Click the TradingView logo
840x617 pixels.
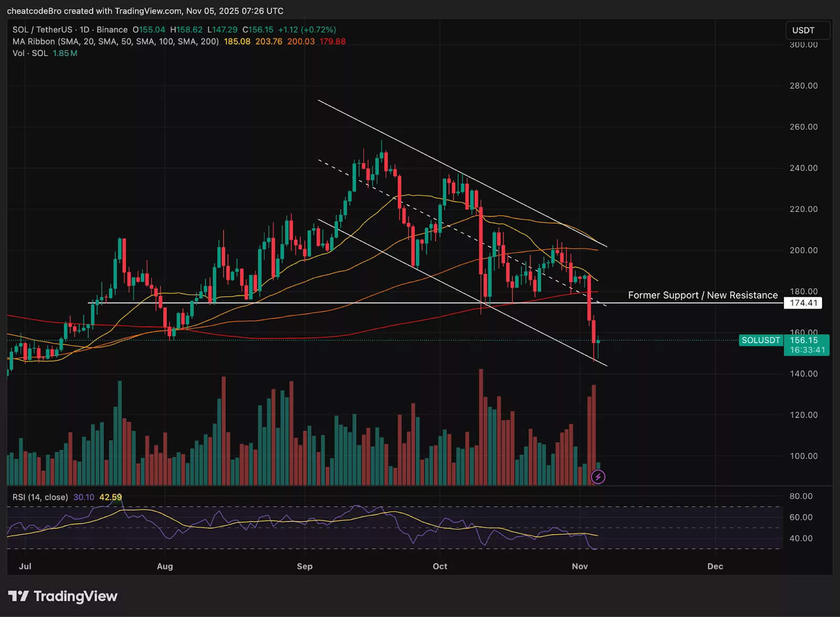coord(63,597)
